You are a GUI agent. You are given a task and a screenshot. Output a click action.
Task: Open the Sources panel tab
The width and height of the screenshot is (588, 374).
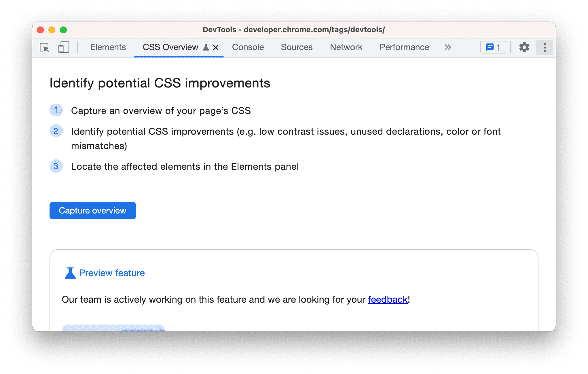[297, 47]
